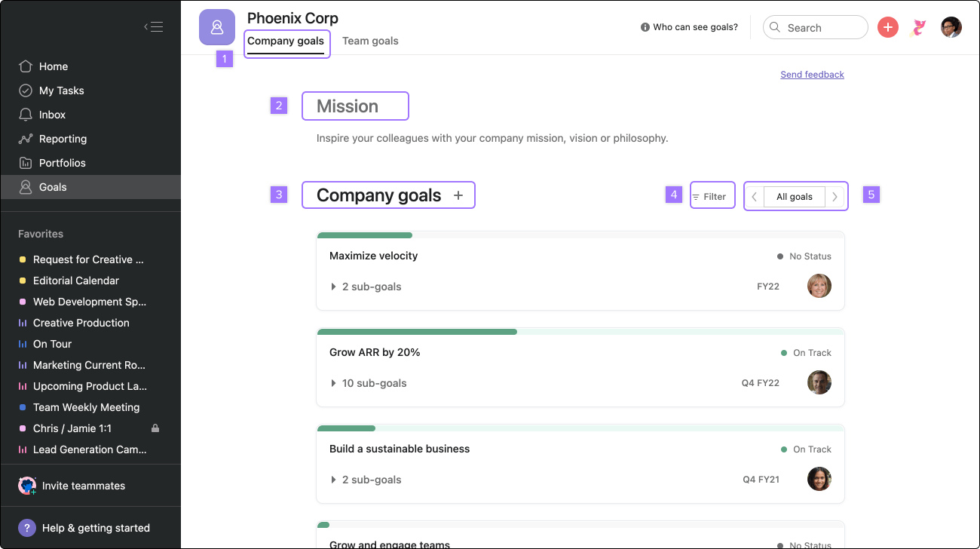
Task: Go to next goals time period
Action: [835, 197]
